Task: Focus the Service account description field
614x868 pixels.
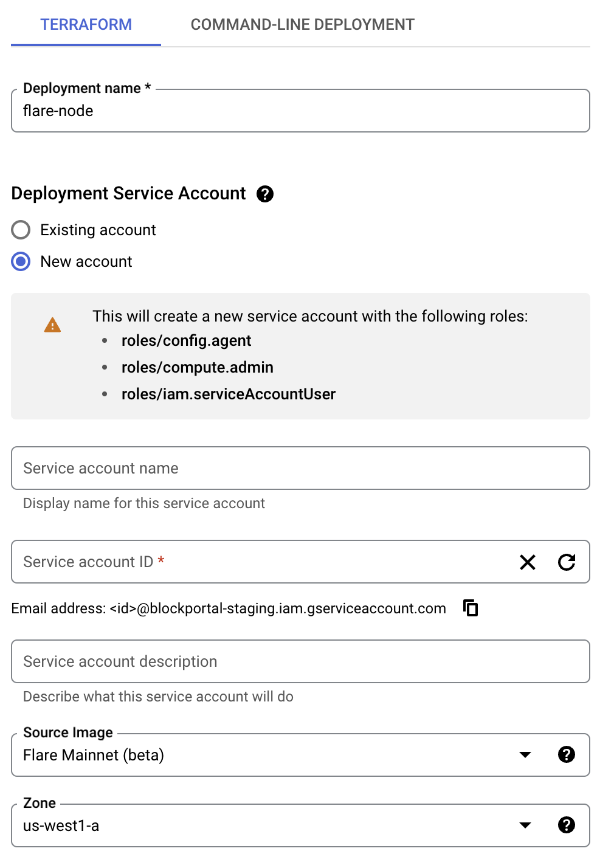Action: click(300, 662)
